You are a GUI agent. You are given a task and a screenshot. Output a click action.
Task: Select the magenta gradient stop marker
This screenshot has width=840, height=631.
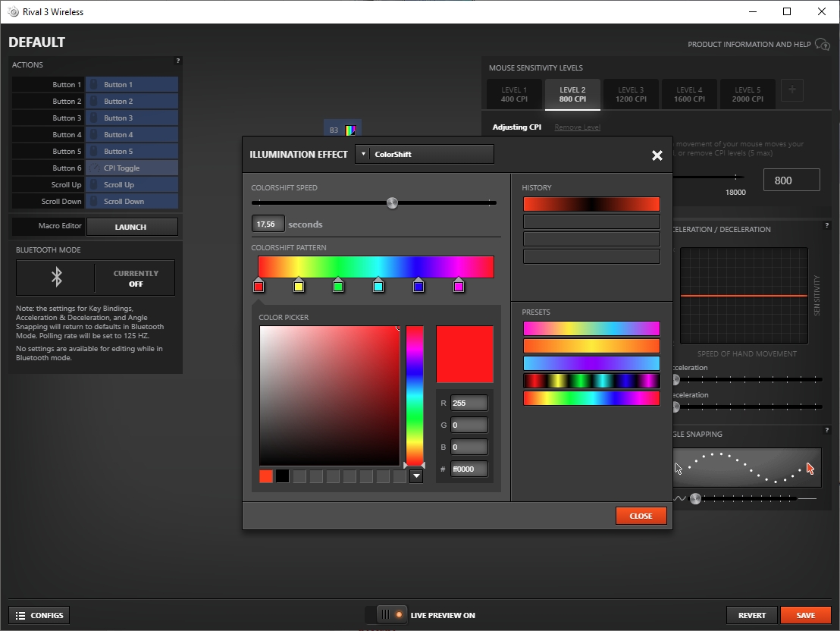pos(459,285)
